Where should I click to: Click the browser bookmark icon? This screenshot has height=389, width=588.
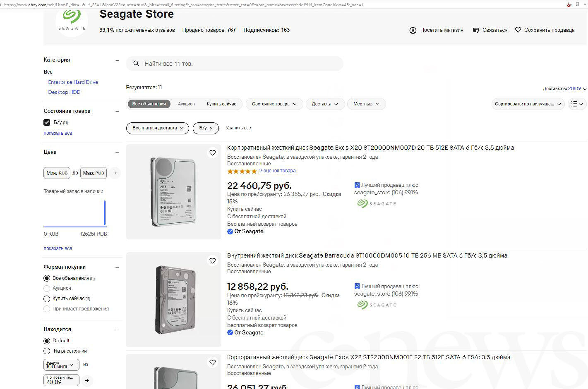tap(577, 4)
